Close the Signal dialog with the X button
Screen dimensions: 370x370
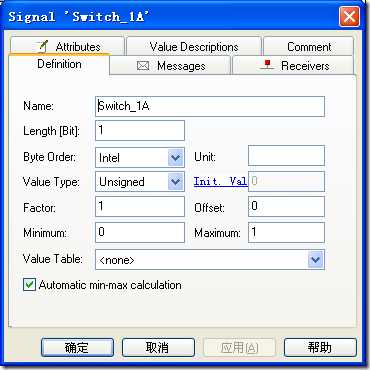(x=349, y=16)
